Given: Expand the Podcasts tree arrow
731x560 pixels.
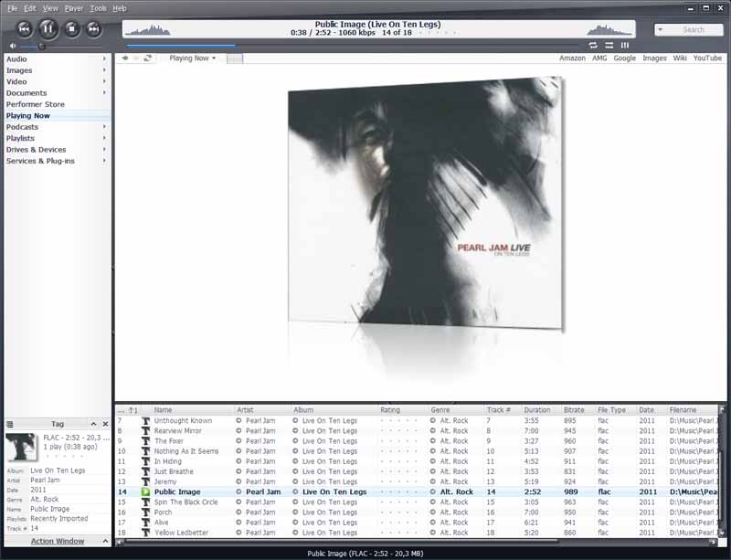Looking at the screenshot, I should pyautogui.click(x=104, y=127).
